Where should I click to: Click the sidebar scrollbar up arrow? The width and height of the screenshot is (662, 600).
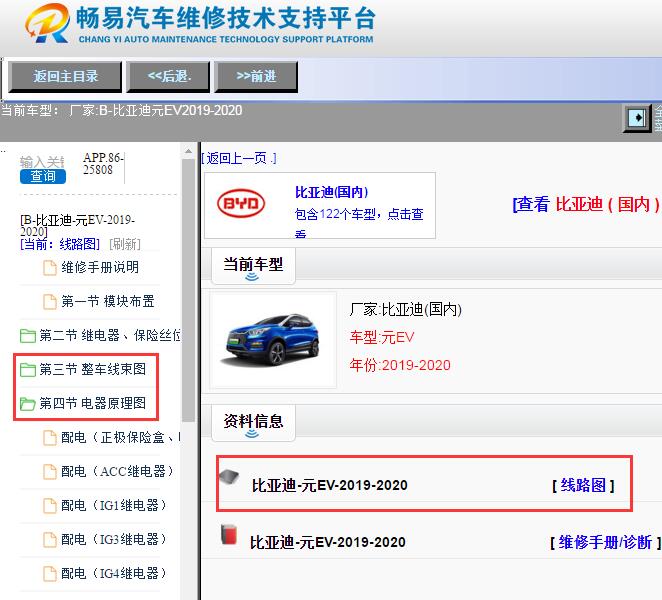188,151
